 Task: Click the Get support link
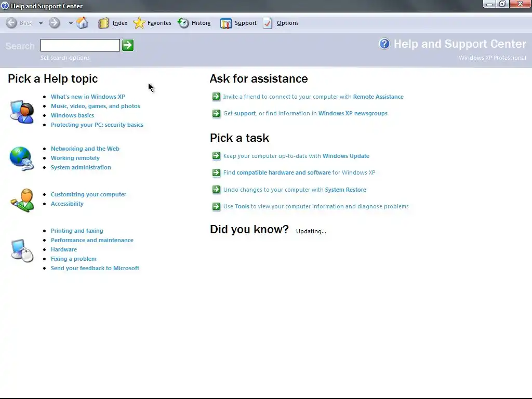point(245,113)
